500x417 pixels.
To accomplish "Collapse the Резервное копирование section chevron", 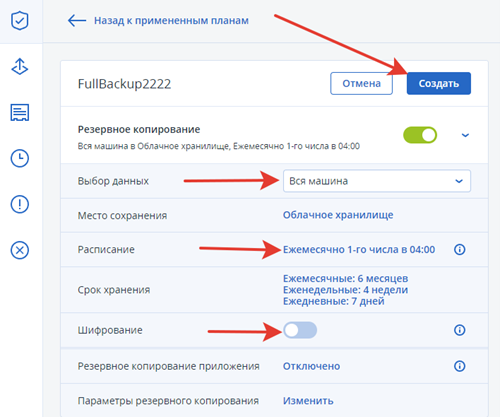I will pos(465,135).
